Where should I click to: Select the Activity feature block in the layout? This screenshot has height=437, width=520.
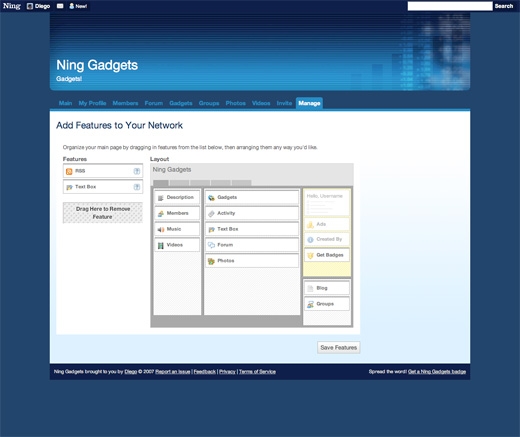point(252,213)
